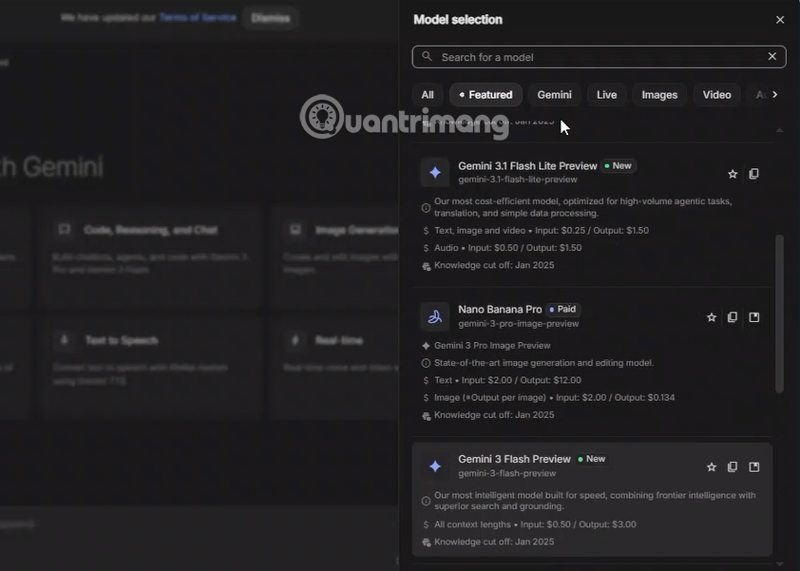Image resolution: width=800 pixels, height=571 pixels.
Task: Click the square icon right of Nano Banana Pro's copy
Action: (754, 317)
